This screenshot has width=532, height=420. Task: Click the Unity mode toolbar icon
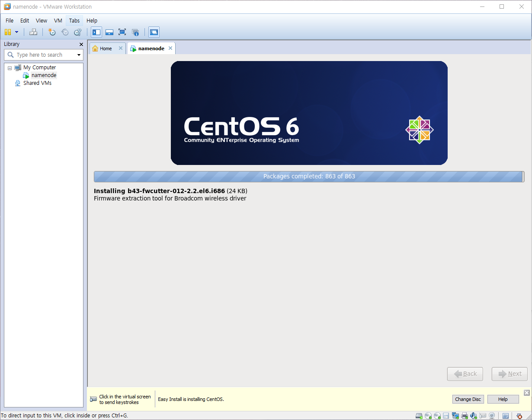point(135,32)
